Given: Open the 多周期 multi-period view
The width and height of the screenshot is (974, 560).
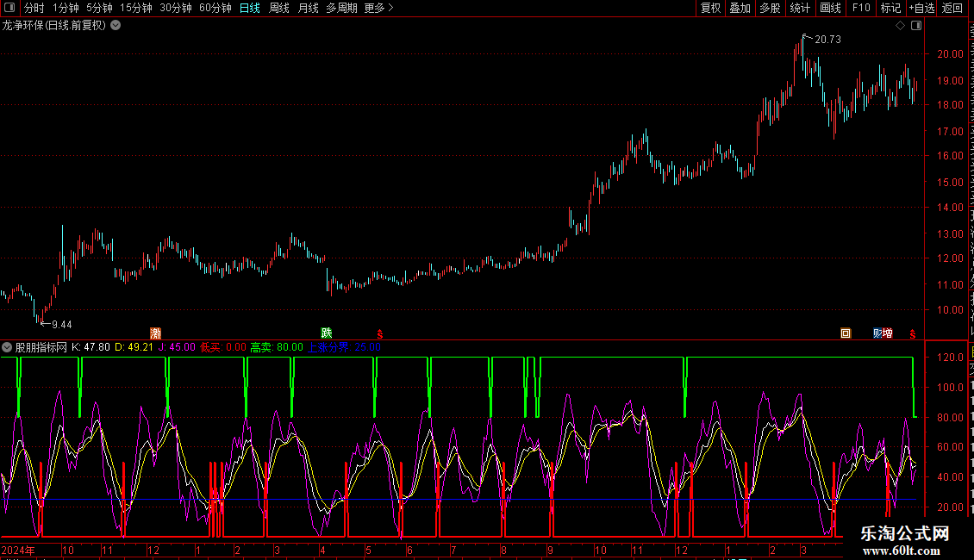Looking at the screenshot, I should [x=341, y=8].
